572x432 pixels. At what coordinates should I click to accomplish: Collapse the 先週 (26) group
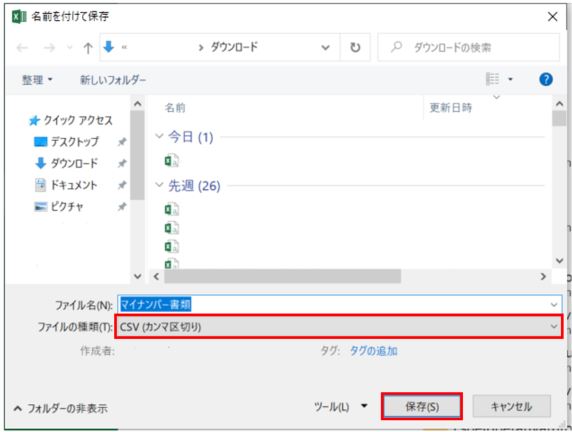[159, 185]
